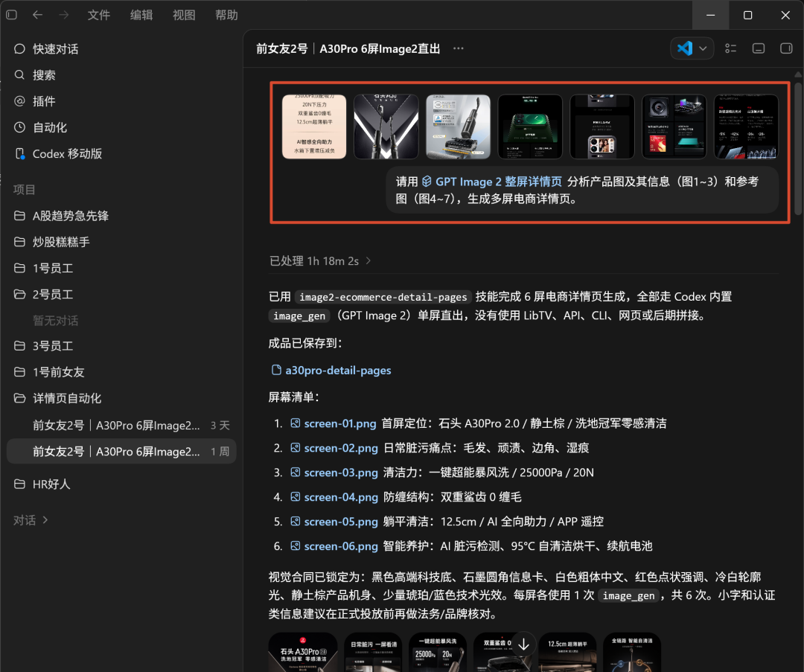This screenshot has height=672, width=804.
Task: Open the 12.5cm 超薄躺平 result thumbnail
Action: pyautogui.click(x=567, y=652)
